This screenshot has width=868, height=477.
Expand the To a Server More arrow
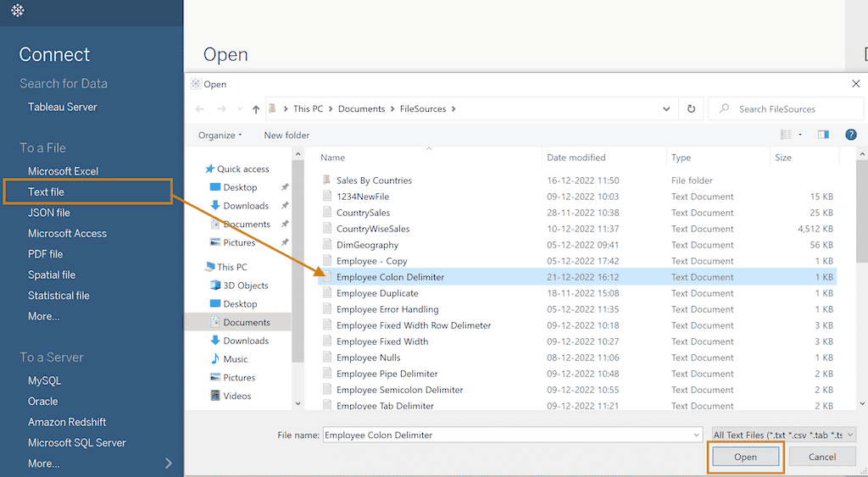click(169, 463)
